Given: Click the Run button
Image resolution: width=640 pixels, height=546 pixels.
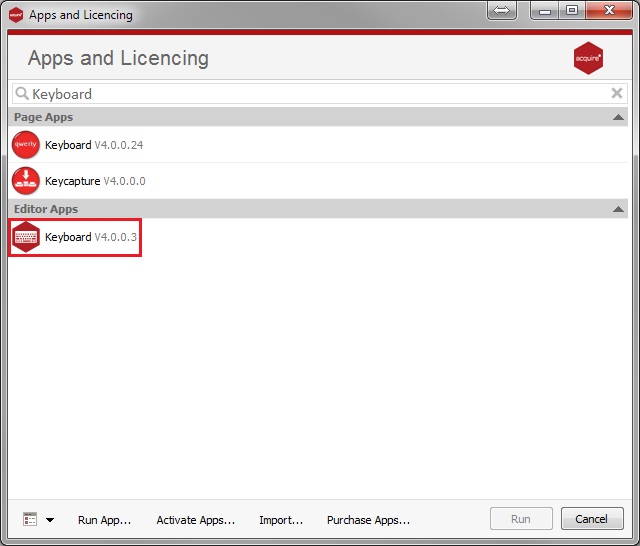Looking at the screenshot, I should (521, 519).
